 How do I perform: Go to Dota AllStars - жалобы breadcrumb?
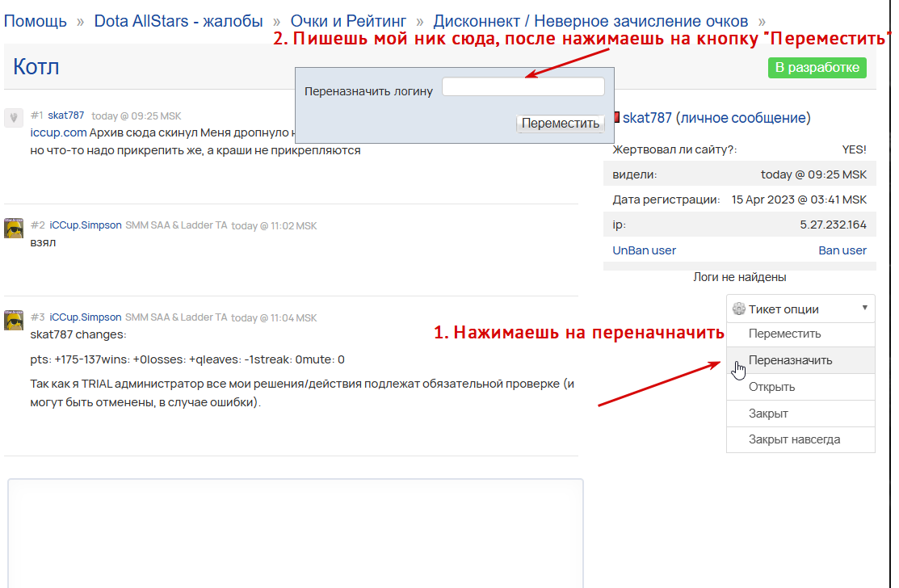pyautogui.click(x=179, y=21)
